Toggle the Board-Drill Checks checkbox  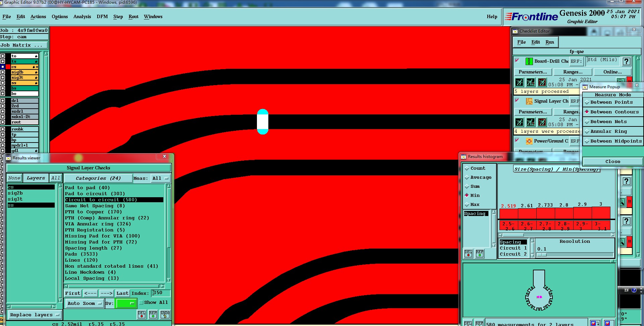tap(517, 60)
